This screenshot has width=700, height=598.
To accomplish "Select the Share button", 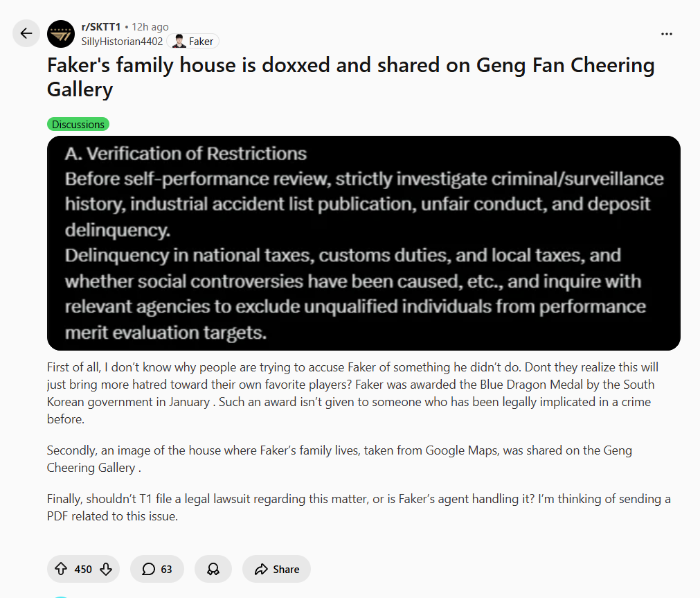I will [276, 568].
